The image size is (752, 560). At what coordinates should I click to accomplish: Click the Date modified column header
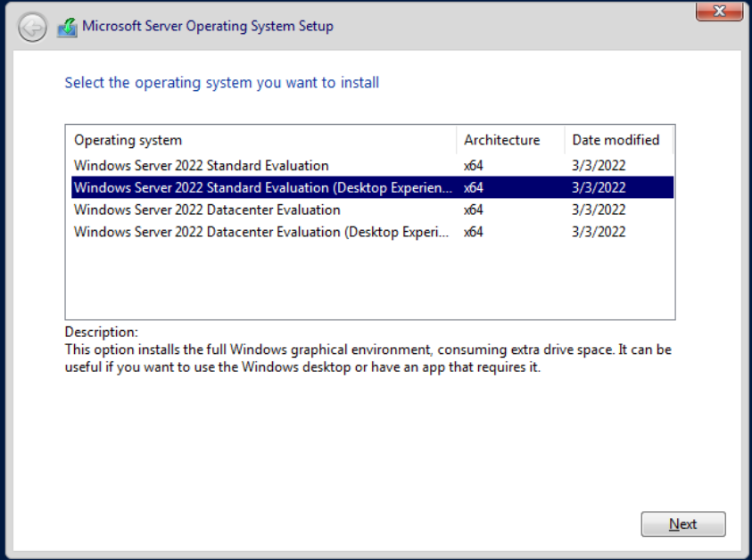616,140
